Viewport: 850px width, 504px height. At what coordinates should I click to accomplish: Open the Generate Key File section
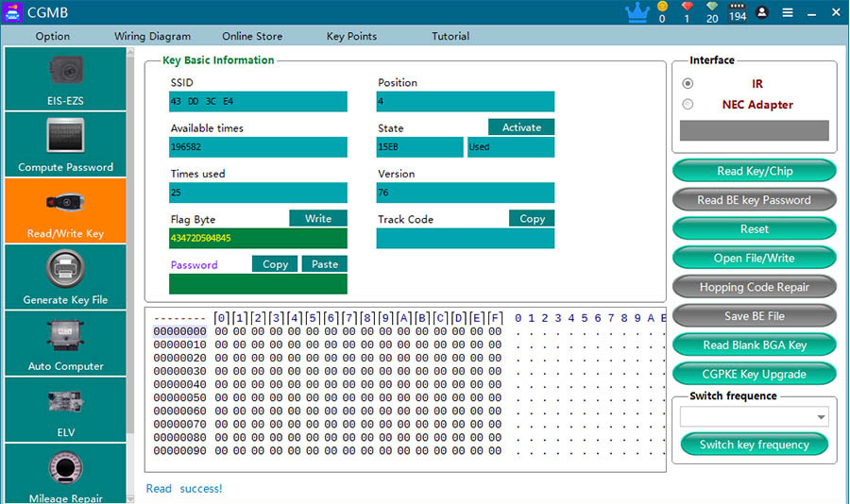coord(65,277)
